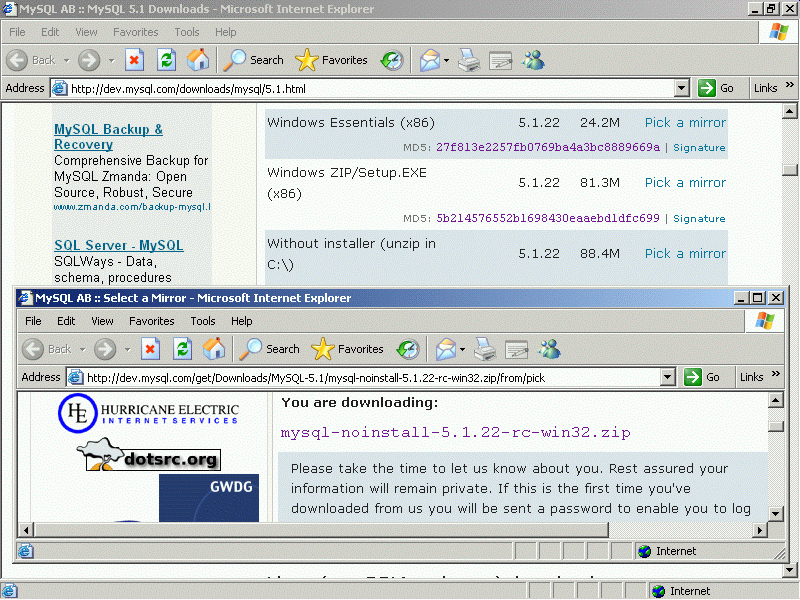Click Print icon in Select a Mirror window
This screenshot has height=600, width=800.
[485, 349]
